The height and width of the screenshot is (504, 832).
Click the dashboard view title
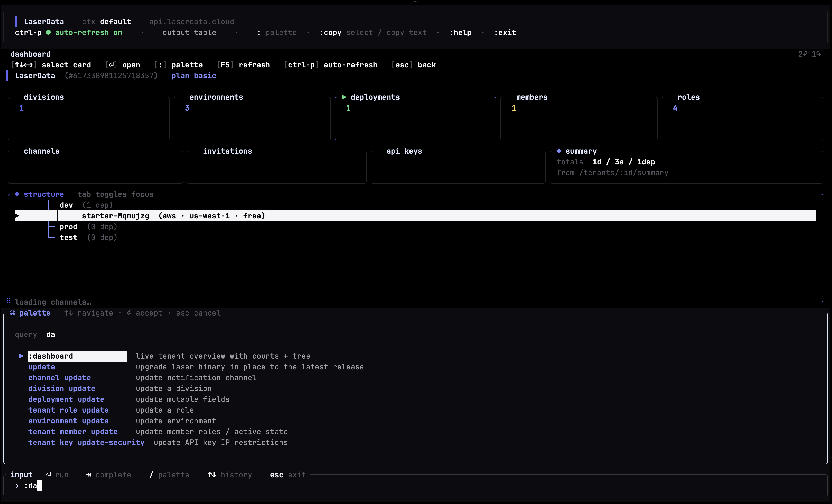(30, 54)
